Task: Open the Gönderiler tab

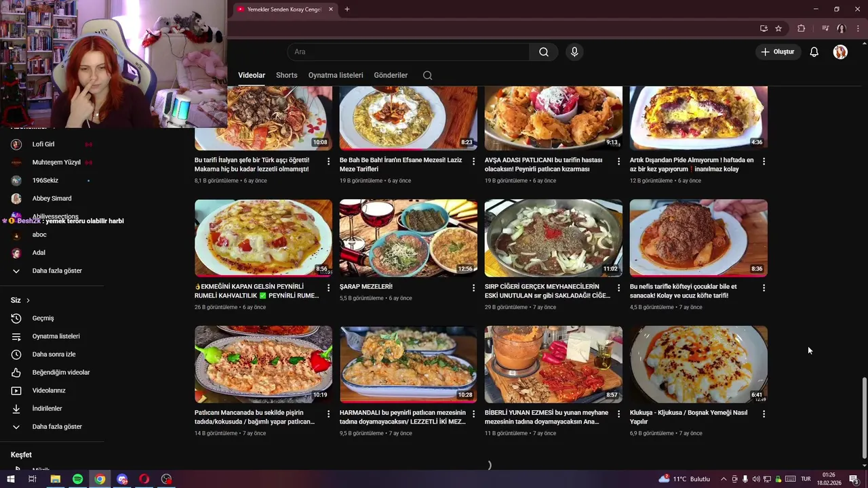Action: [391, 75]
